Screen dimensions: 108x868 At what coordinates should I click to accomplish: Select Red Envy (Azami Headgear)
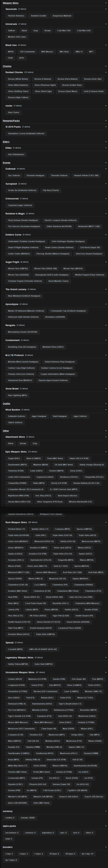89,254
